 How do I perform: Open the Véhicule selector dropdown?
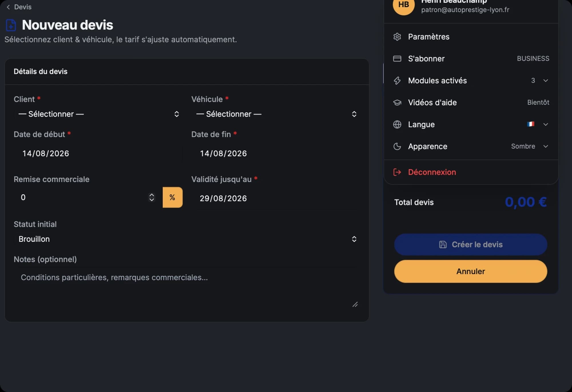tap(276, 114)
